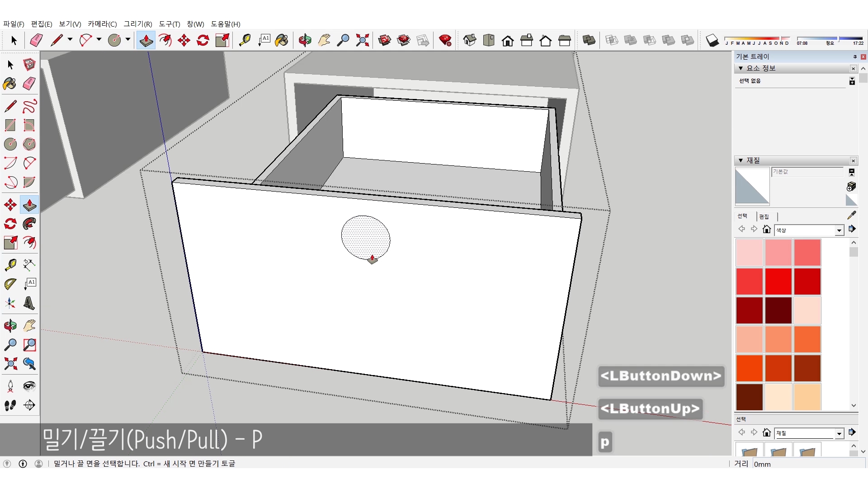Switch to Iso view house icon

click(470, 41)
